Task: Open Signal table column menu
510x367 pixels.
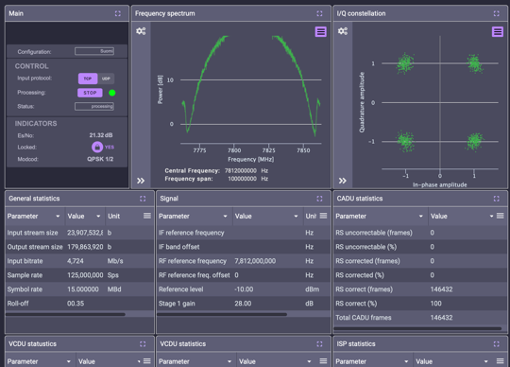Action: tap(323, 216)
